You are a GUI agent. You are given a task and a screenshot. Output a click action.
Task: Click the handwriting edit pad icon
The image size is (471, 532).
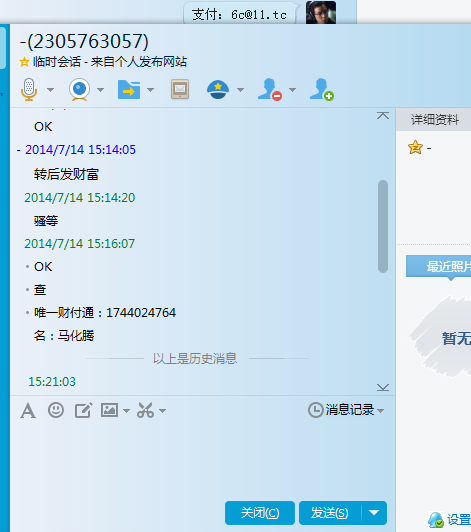83,411
